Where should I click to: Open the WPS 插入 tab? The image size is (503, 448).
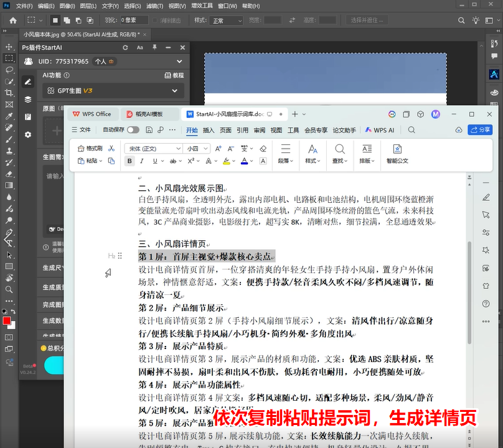pyautogui.click(x=209, y=130)
